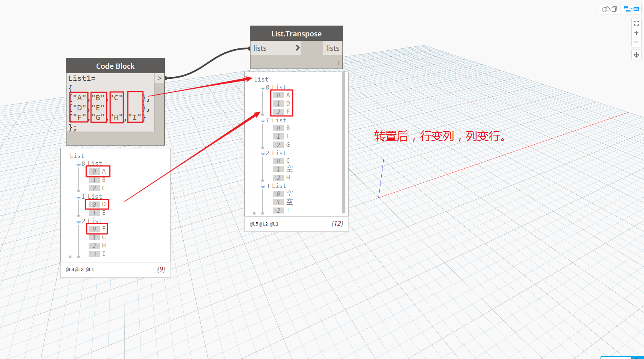644x359 pixels.
Task: Toggle @L1 level in Code Block preview footer
Action: pos(90,270)
